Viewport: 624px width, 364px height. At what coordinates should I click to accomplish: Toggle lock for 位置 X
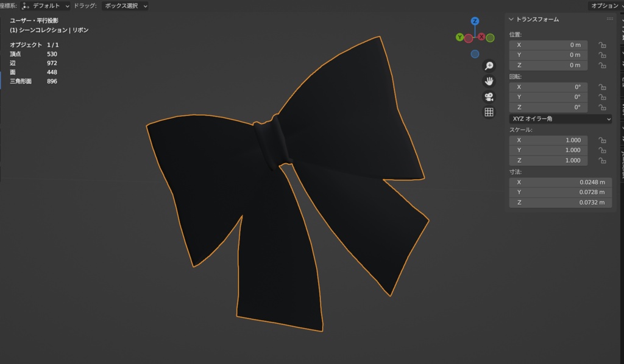[603, 45]
